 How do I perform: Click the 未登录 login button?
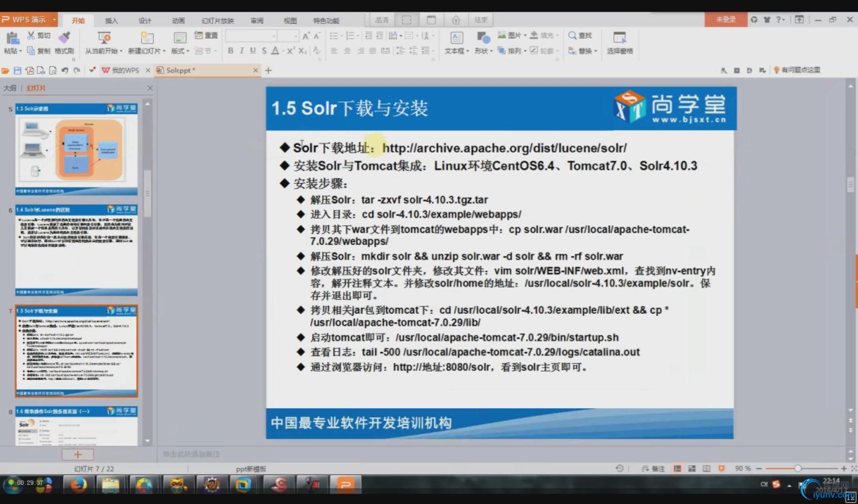point(726,19)
